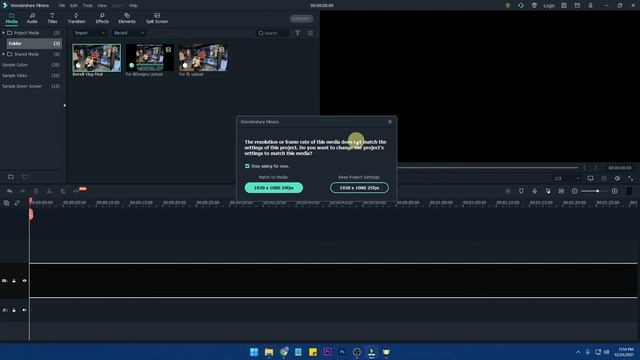Click the timeline zoom in icon
Screen dimensions: 640x360
[615, 191]
